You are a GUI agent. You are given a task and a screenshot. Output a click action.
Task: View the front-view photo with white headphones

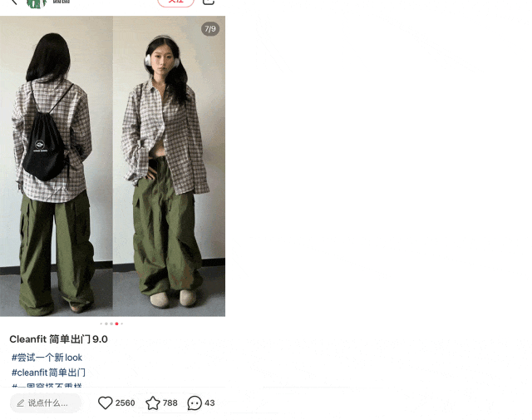(169, 166)
